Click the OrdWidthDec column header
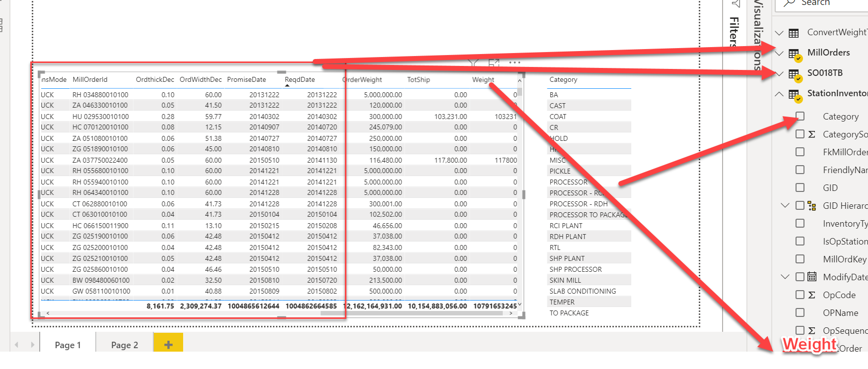Viewport: 868px width, 369px height. [x=200, y=80]
